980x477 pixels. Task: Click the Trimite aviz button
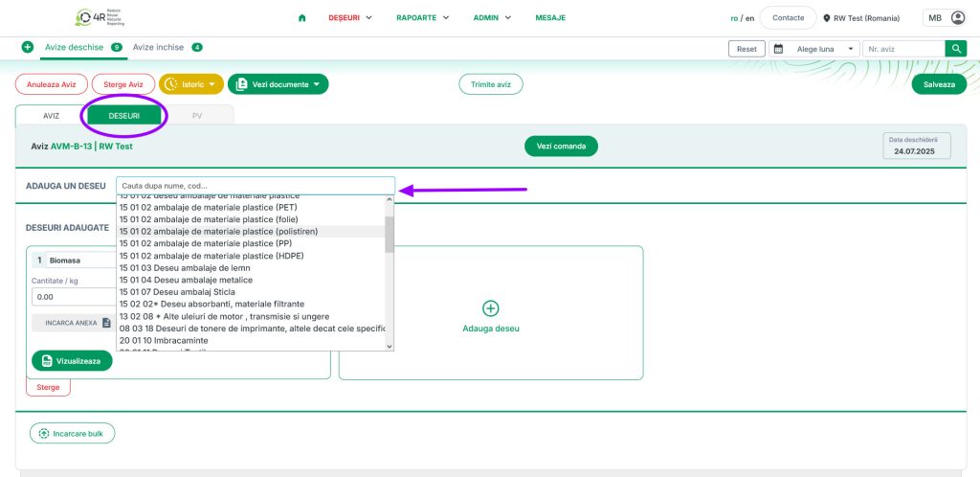click(x=490, y=84)
